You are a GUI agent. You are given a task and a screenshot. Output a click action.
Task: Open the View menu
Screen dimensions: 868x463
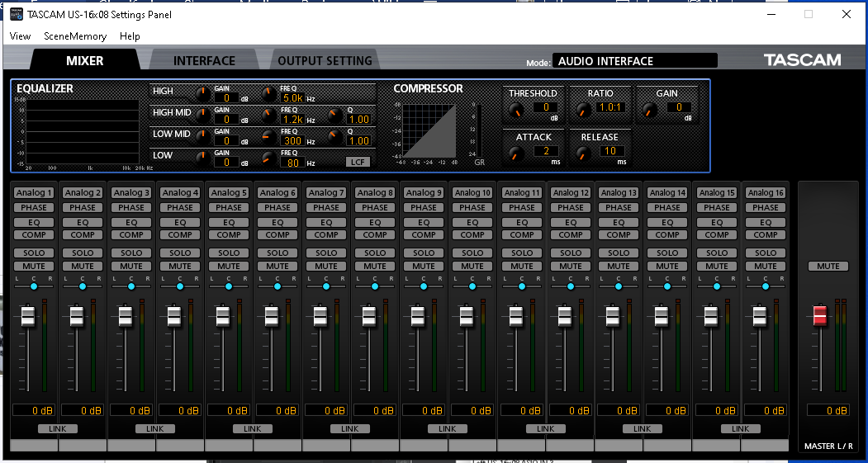(20, 36)
